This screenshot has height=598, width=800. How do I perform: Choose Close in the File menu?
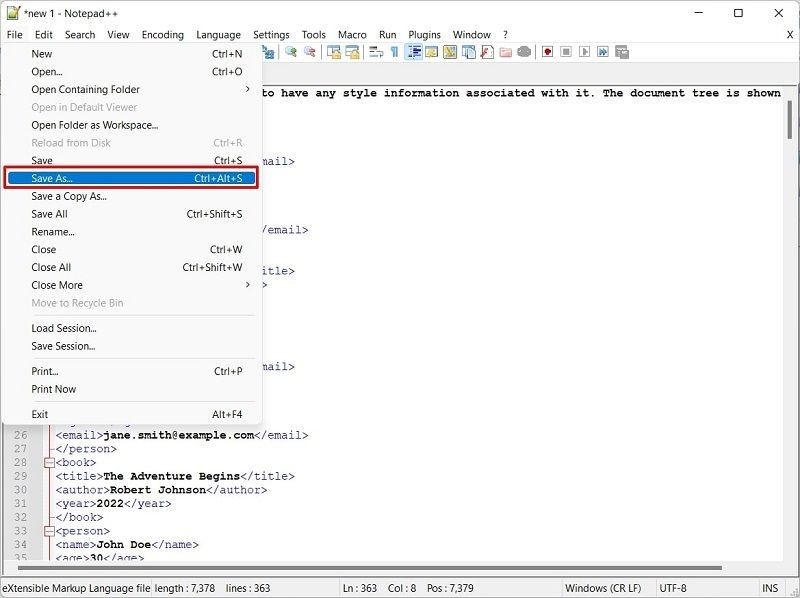[132, 250]
